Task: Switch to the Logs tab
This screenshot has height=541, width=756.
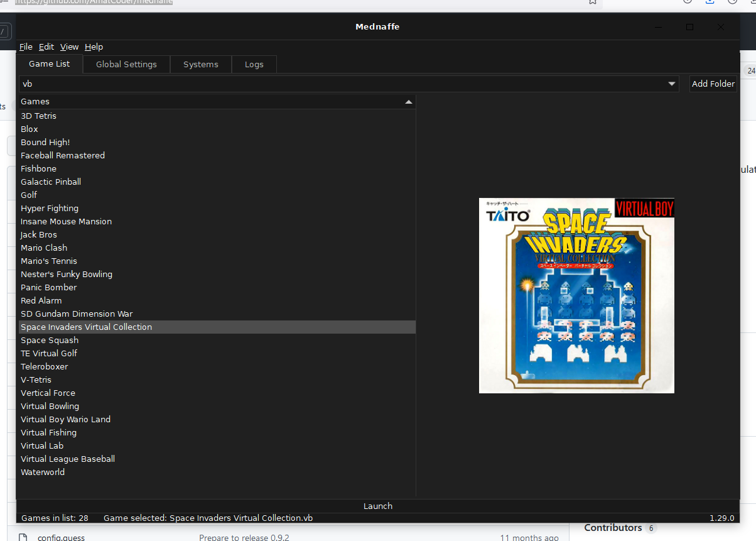Action: [254, 65]
